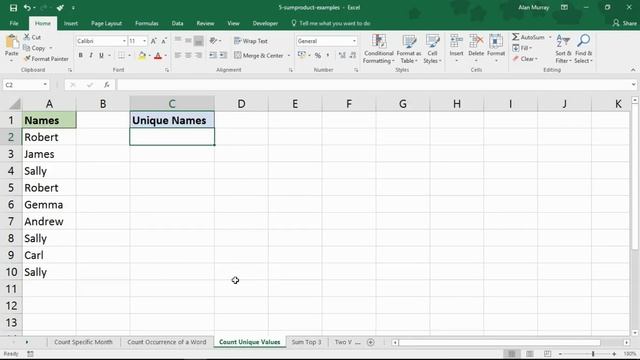Screen dimensions: 640x360
Task: Click the Orientation text angle icon
Action: point(213,41)
